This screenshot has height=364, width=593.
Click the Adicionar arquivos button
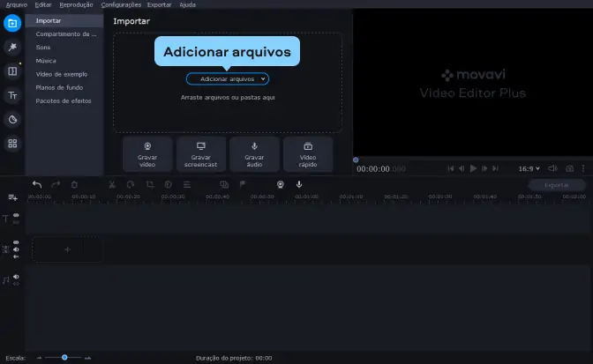pos(228,79)
